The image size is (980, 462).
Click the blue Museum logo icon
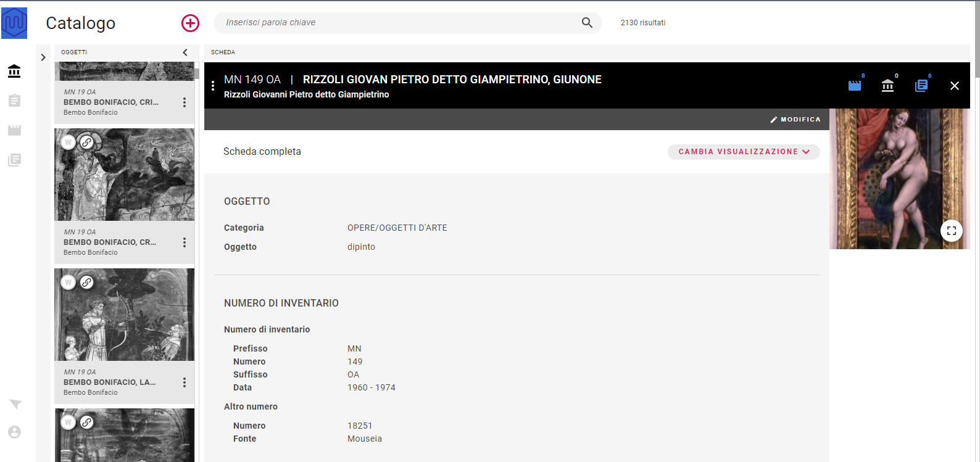(14, 23)
